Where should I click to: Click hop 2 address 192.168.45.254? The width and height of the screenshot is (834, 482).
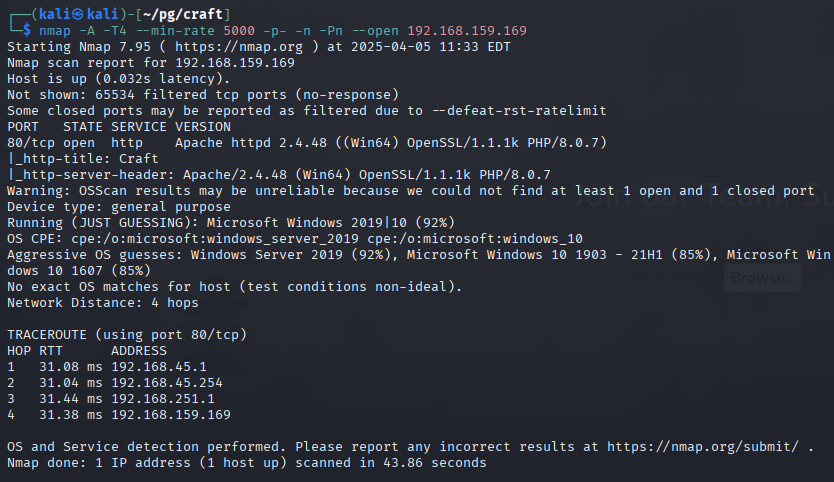tap(166, 383)
